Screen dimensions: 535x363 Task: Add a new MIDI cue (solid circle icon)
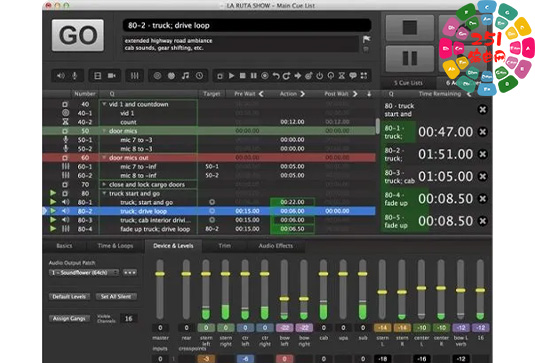click(171, 76)
